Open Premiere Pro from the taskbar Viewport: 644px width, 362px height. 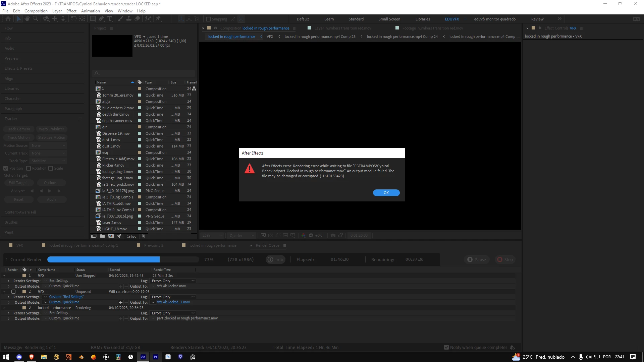pos(156,357)
